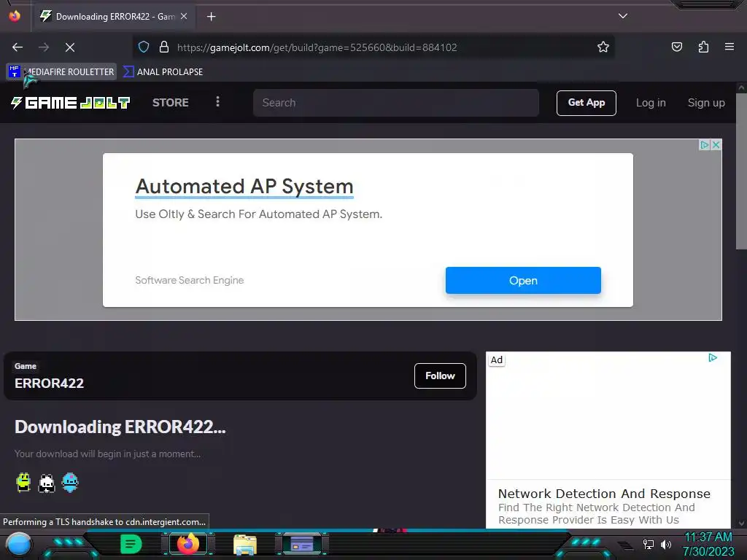Click the page vertical scrollbar thumb
The height and width of the screenshot is (560, 747).
click(741, 171)
